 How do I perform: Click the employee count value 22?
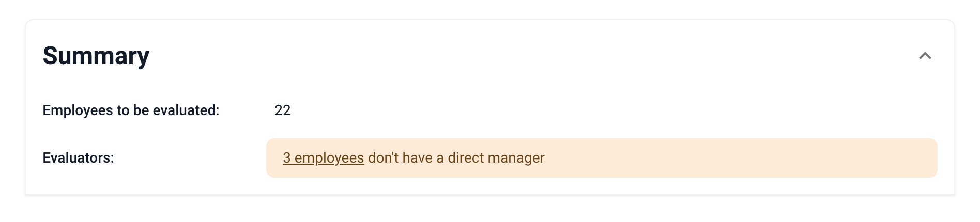tap(283, 110)
